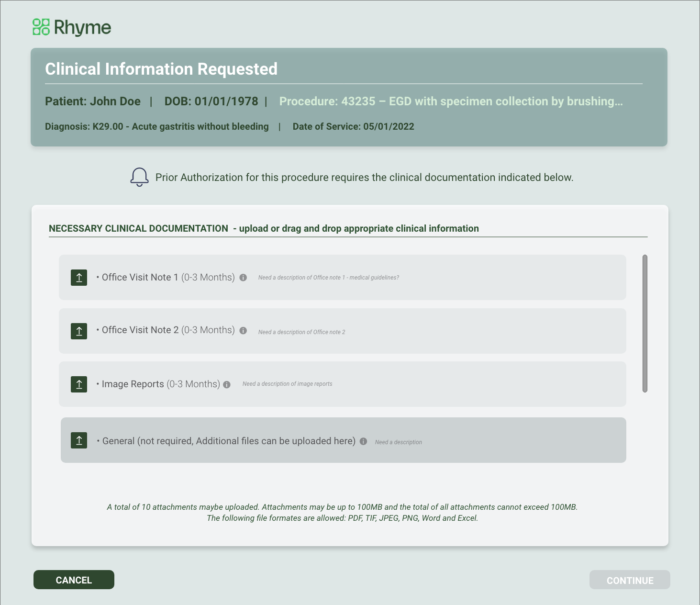This screenshot has width=700, height=605.
Task: Upload file for Office Visit Note 2
Action: 79,331
